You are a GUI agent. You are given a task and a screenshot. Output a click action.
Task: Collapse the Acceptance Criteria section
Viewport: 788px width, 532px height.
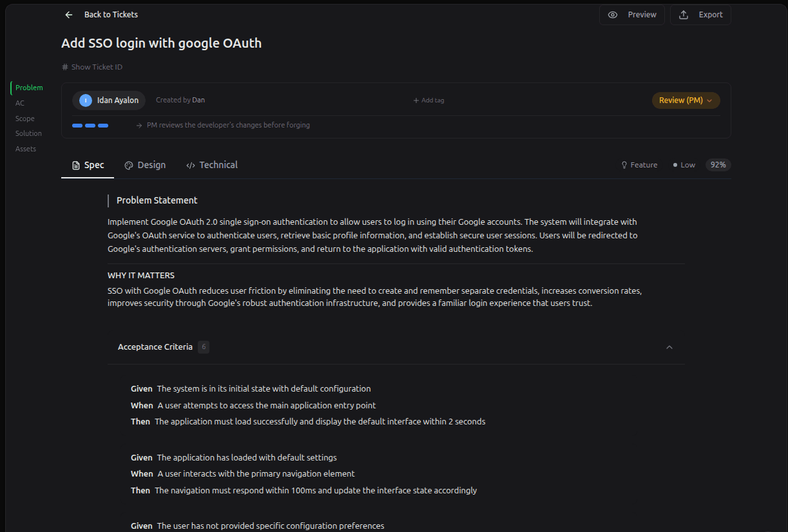click(x=669, y=347)
